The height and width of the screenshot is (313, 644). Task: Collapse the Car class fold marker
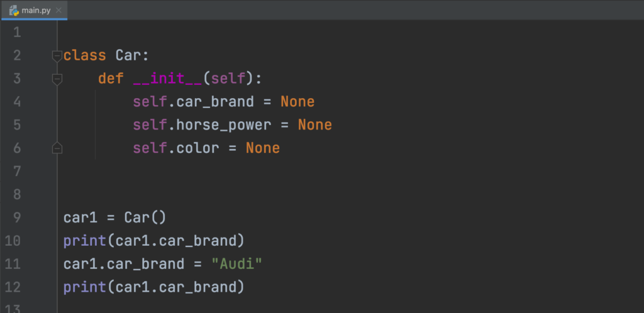click(x=57, y=56)
